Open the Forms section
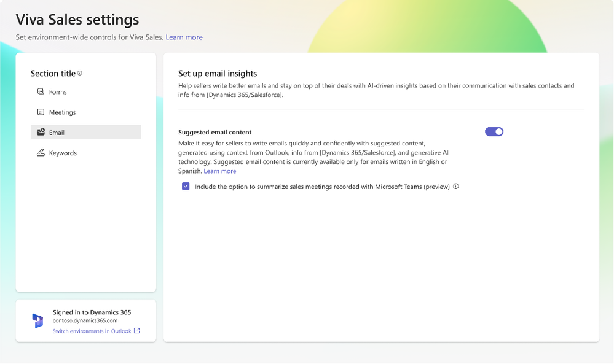Viewport: 614px width, 364px height. coord(86,92)
